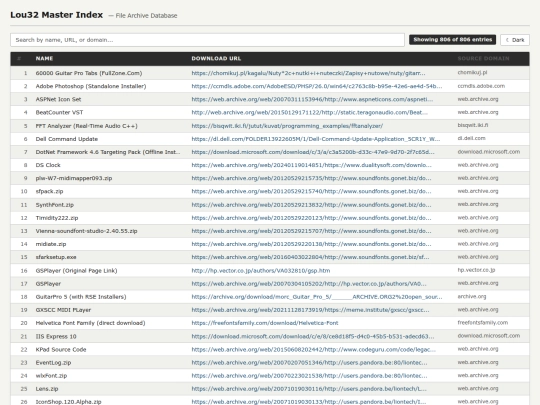Sort by the SOURCE DOMAIN column header

point(484,59)
